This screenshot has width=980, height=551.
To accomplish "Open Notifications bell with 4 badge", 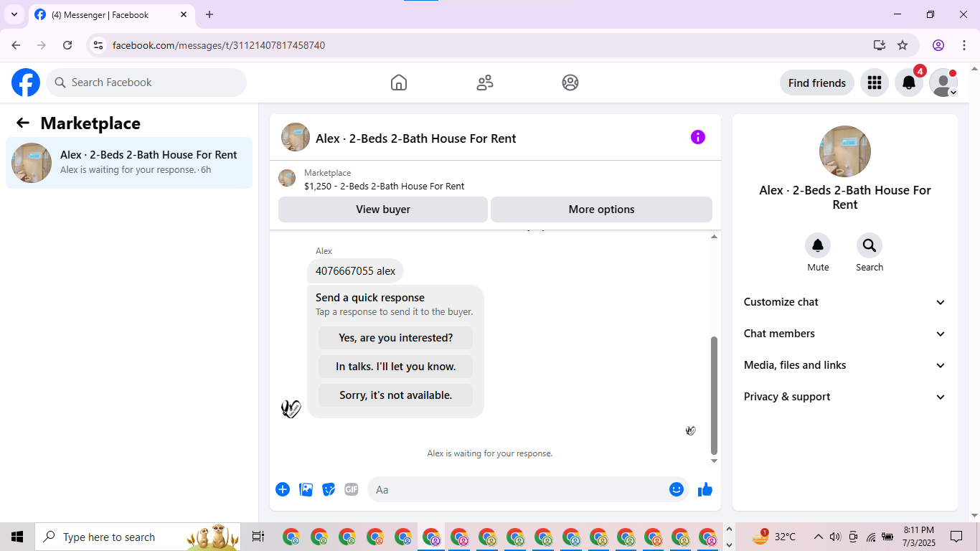I will (x=909, y=83).
